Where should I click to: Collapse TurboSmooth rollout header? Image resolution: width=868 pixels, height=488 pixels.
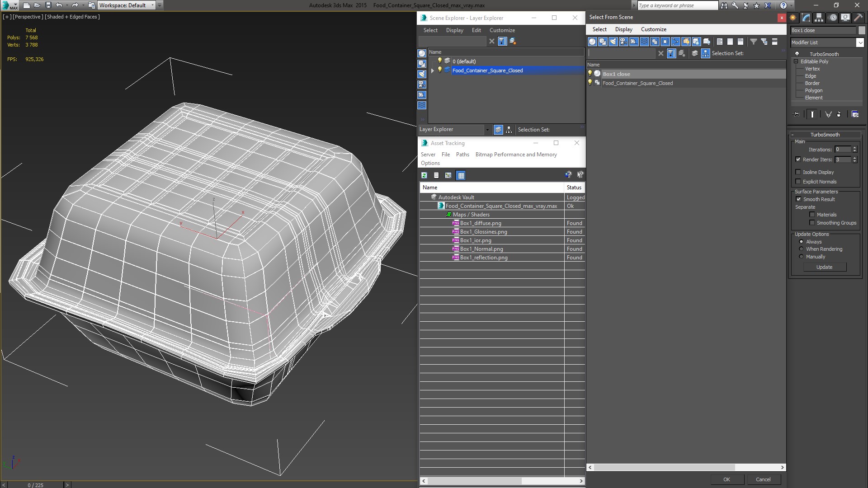click(x=825, y=135)
